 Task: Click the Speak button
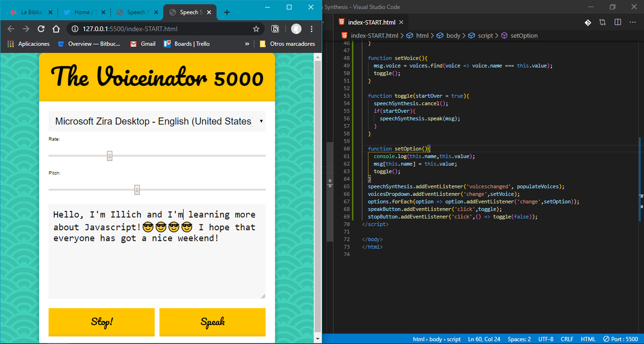[213, 322]
